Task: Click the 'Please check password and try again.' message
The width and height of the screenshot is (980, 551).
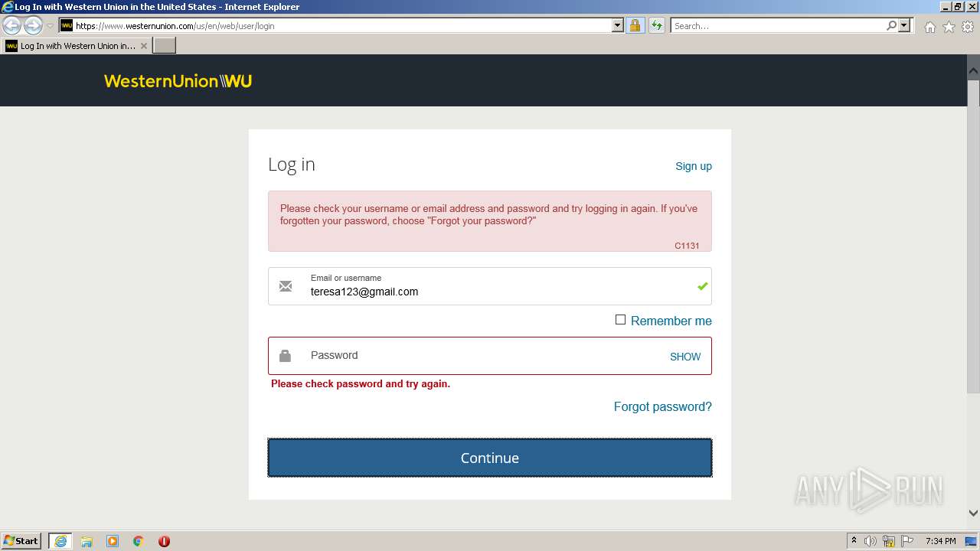Action: coord(361,384)
